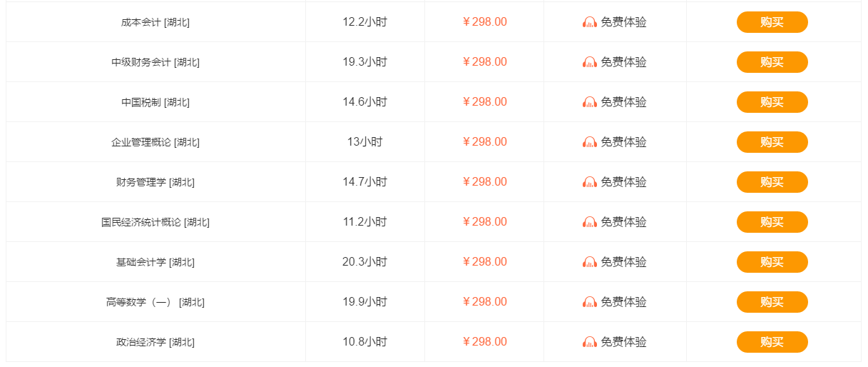868x367 pixels.
Task: Click headphone icon in 企业管理概论 row
Action: 590,142
